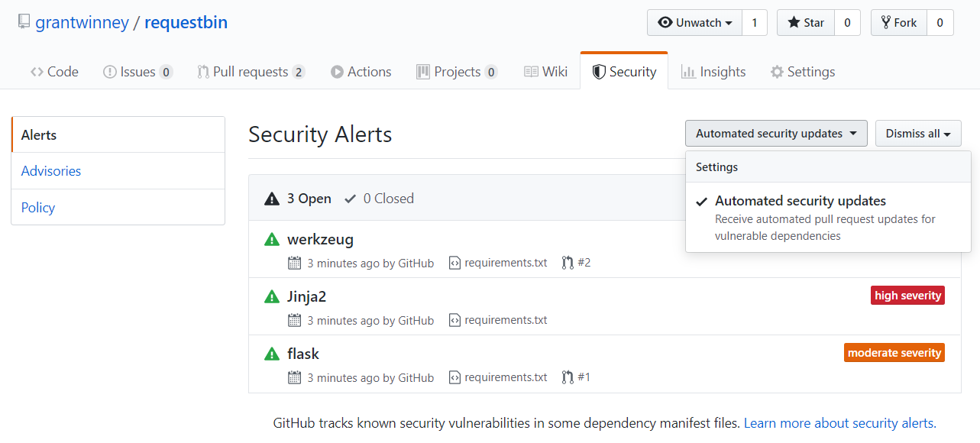
Task: Click the calendar icon under werkzeug
Action: 294,263
